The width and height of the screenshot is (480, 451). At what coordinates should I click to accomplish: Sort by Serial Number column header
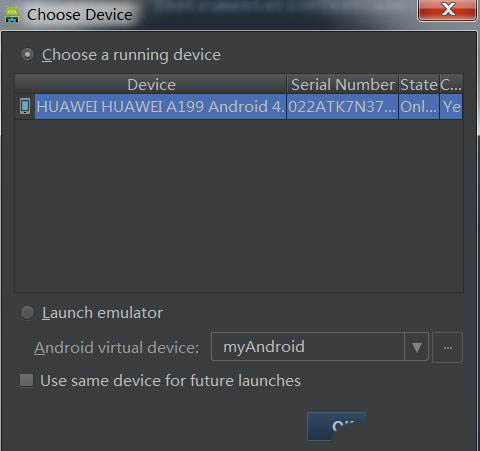tap(343, 84)
